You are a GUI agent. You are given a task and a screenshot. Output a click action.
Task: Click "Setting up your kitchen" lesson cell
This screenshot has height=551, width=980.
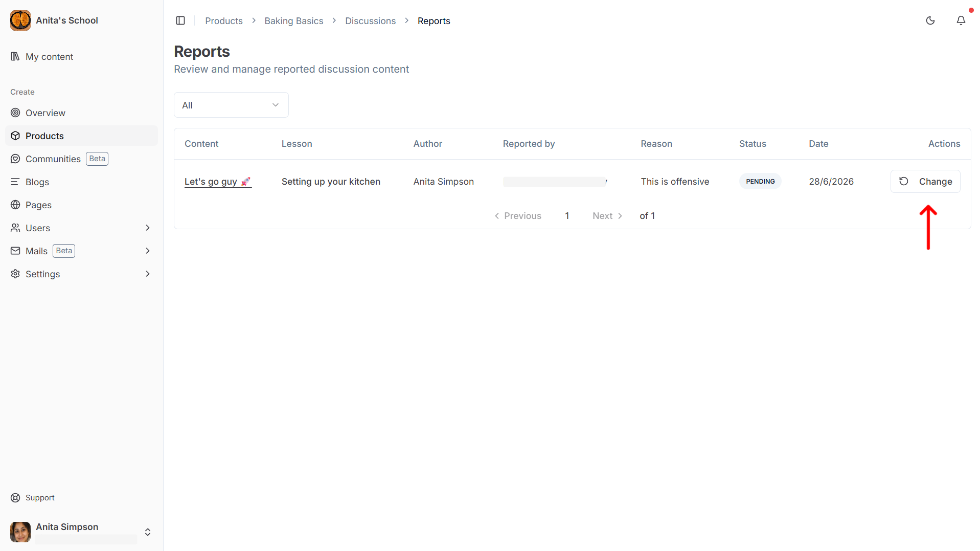(331, 182)
